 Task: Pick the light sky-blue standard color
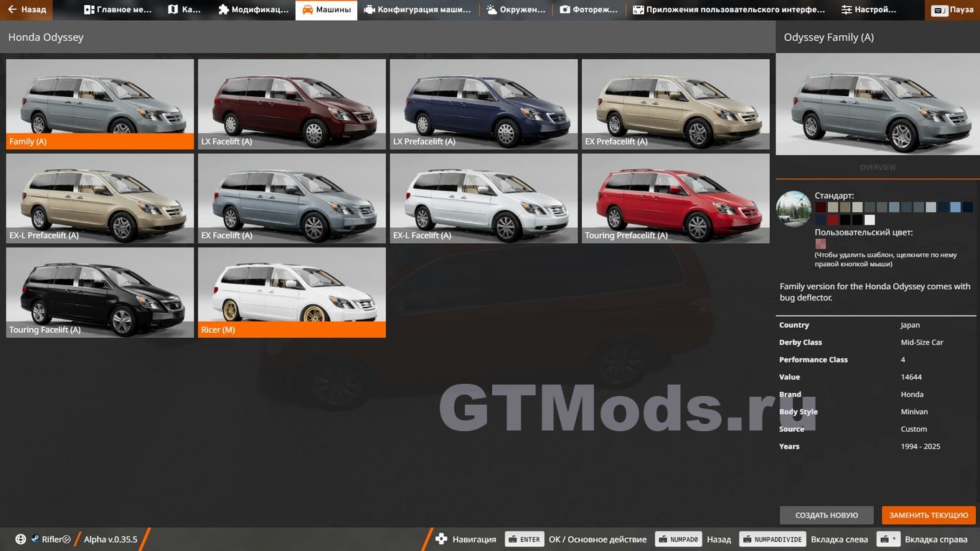955,207
